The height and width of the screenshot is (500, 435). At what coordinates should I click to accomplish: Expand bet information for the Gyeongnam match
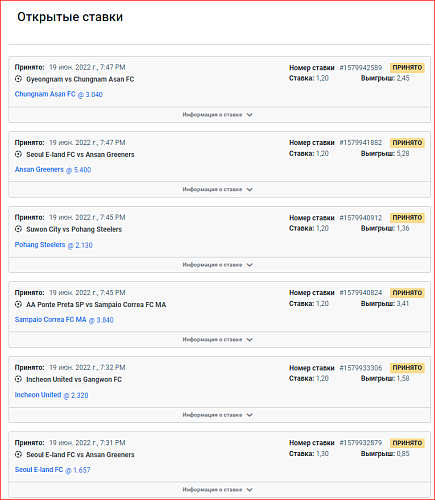pyautogui.click(x=219, y=115)
